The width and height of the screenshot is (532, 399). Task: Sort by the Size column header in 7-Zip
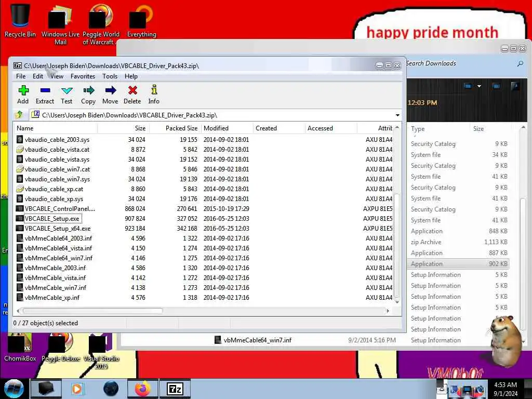point(124,128)
